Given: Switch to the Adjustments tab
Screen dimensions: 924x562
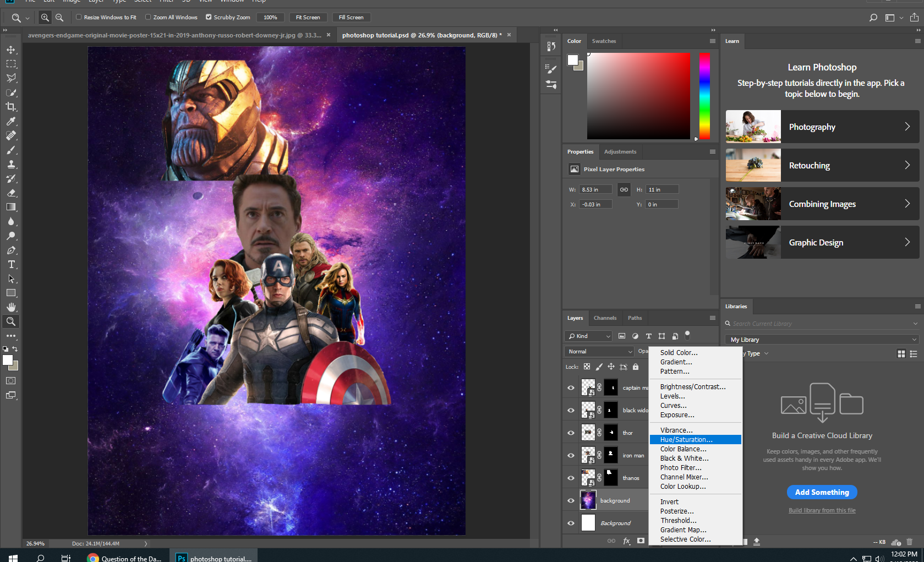Looking at the screenshot, I should [620, 152].
